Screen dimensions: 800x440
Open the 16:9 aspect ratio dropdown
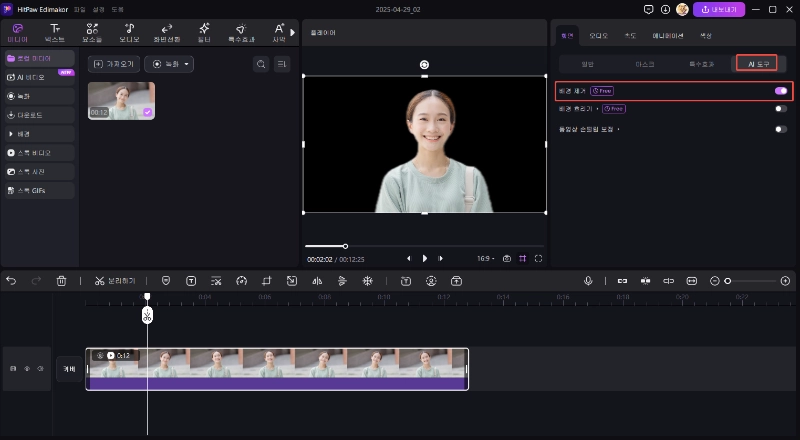[x=485, y=259]
